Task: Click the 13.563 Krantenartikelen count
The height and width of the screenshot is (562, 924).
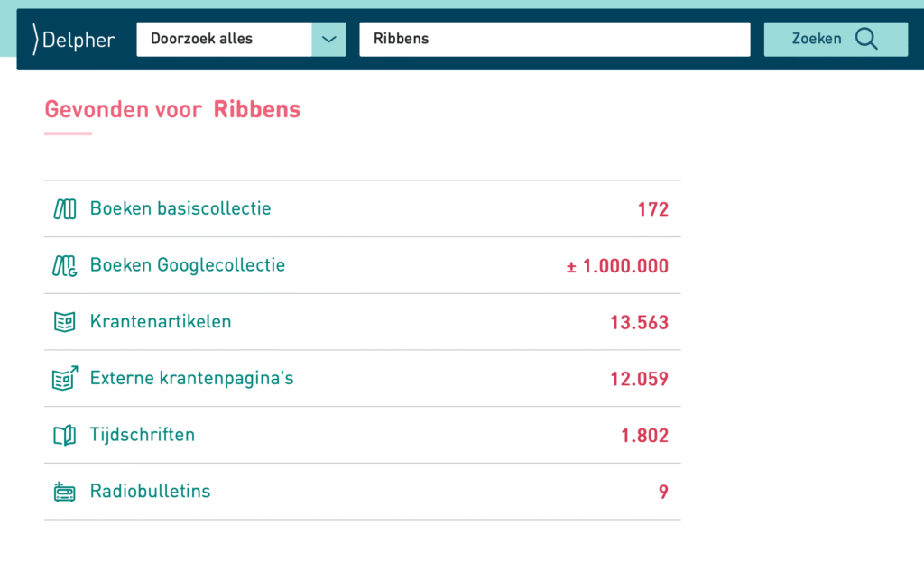Action: tap(640, 322)
